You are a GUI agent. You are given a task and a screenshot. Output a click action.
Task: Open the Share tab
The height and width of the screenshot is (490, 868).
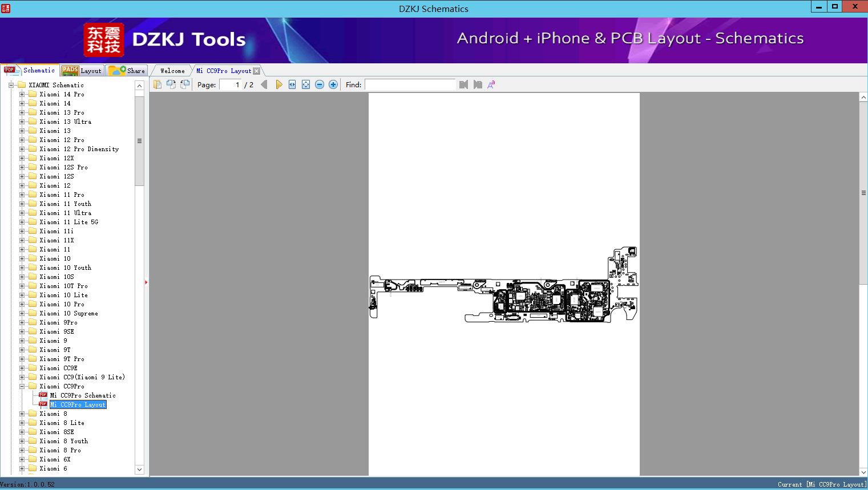pos(127,71)
